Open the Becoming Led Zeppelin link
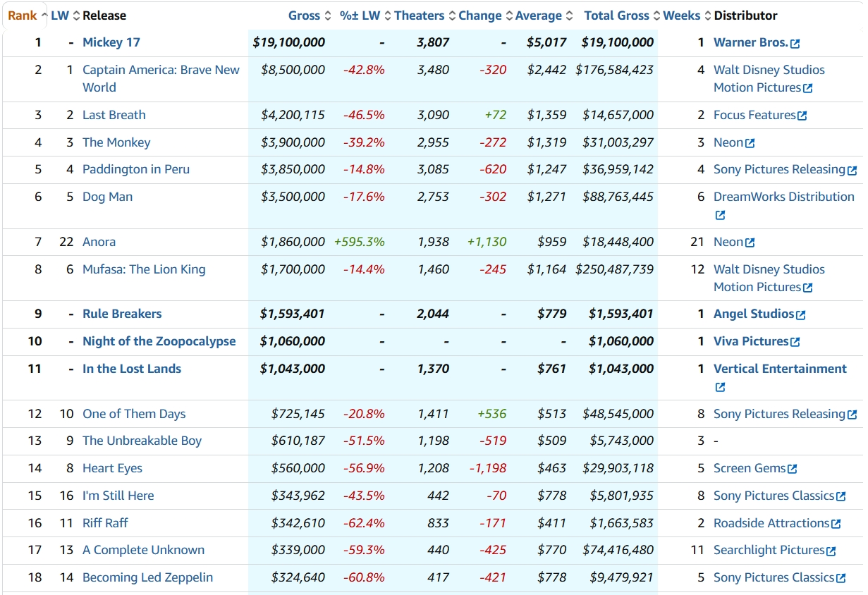This screenshot has height=595, width=868. [147, 577]
